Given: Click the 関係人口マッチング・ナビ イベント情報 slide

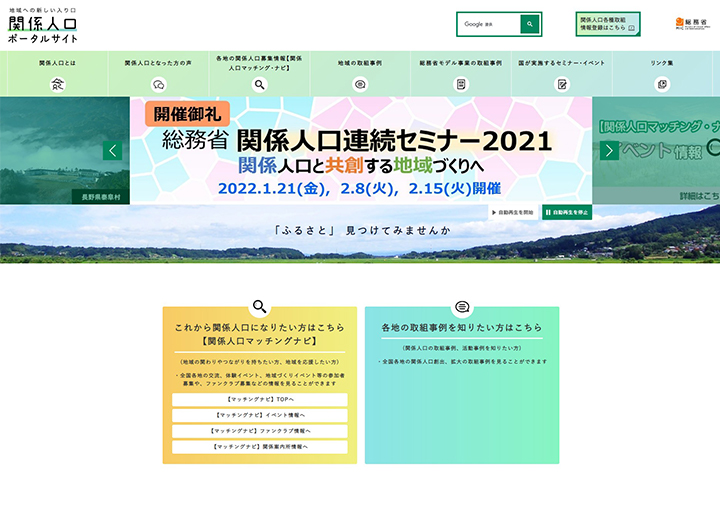Looking at the screenshot, I should (656, 150).
